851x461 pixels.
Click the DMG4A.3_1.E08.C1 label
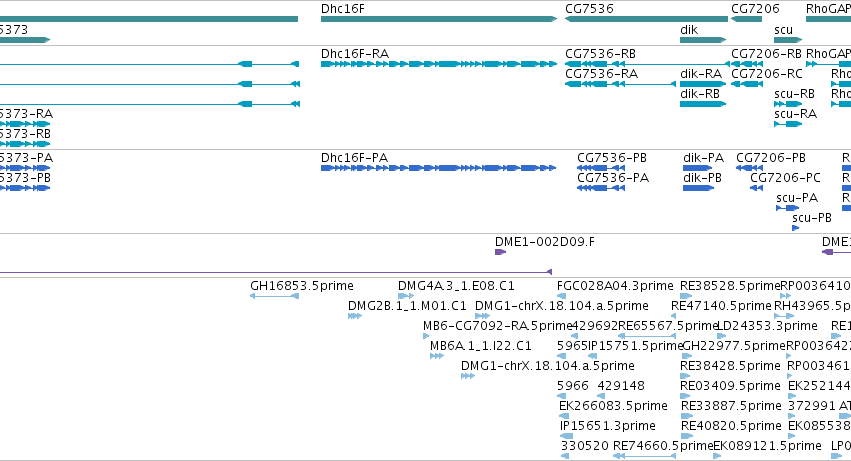pyautogui.click(x=456, y=286)
